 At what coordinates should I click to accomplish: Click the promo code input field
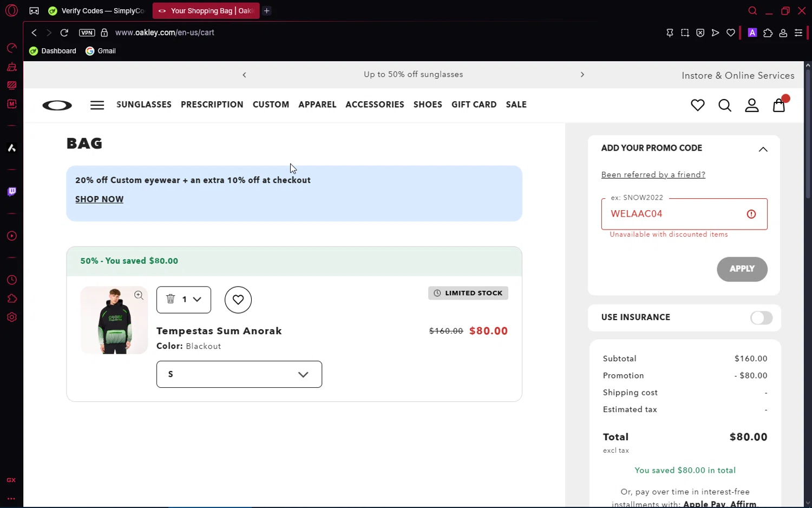click(x=684, y=214)
